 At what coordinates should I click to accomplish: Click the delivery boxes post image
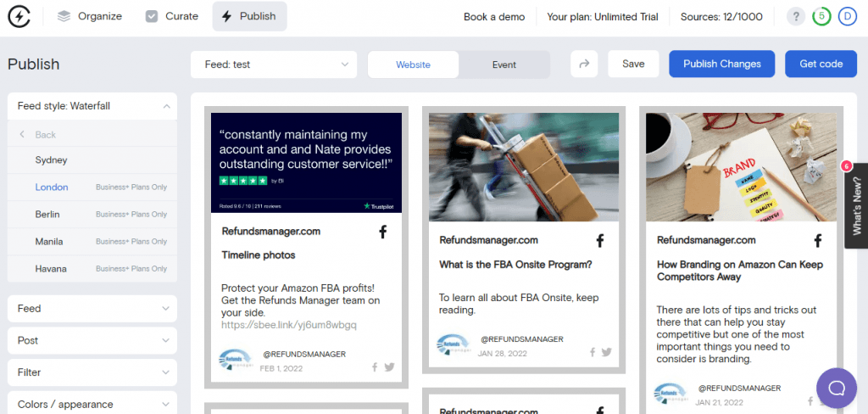524,167
